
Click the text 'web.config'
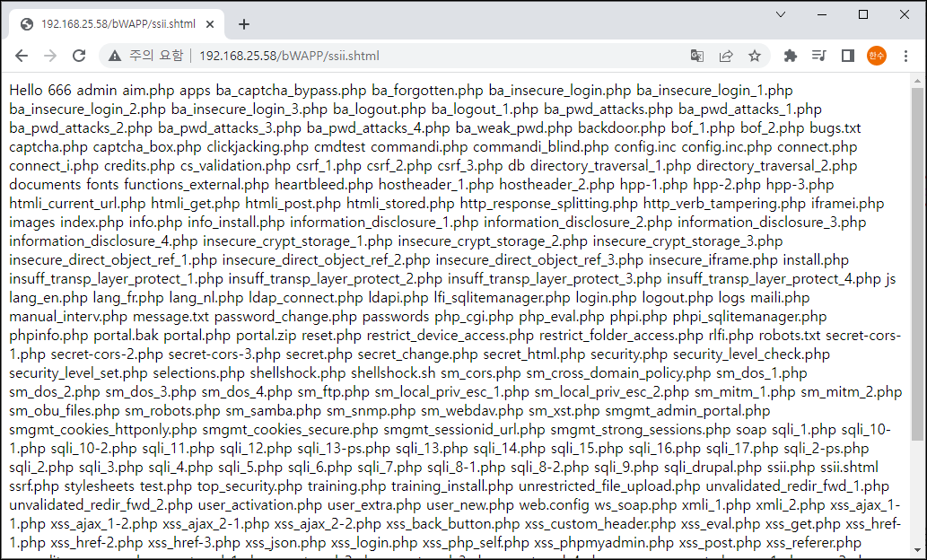click(x=554, y=505)
